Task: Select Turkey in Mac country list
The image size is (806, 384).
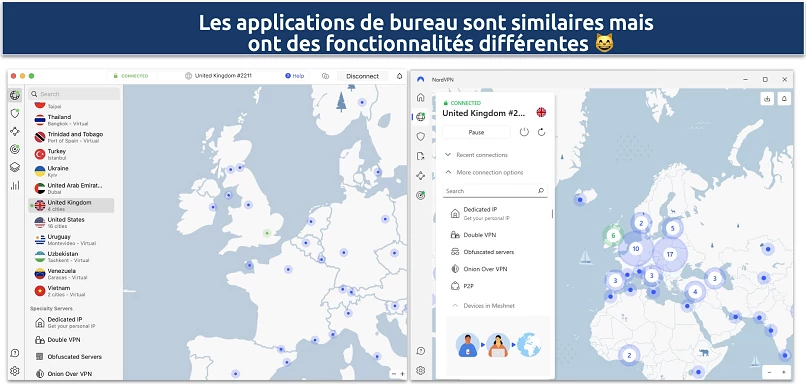Action: pos(71,154)
